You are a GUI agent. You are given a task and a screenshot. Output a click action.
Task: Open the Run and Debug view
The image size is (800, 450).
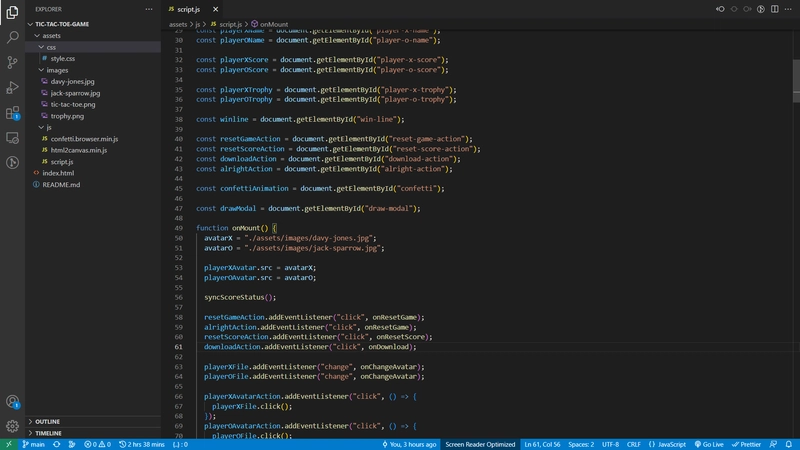click(12, 87)
